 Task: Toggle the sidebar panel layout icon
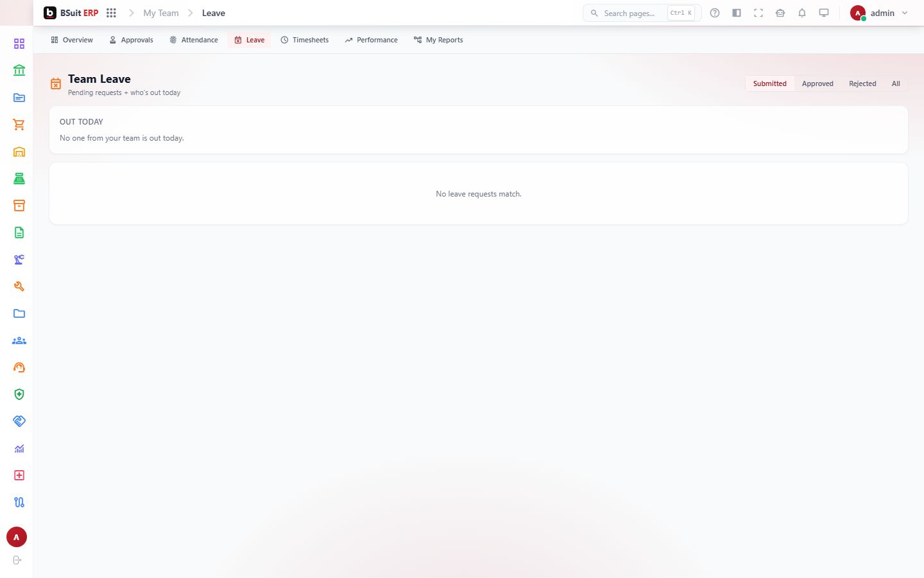(737, 13)
